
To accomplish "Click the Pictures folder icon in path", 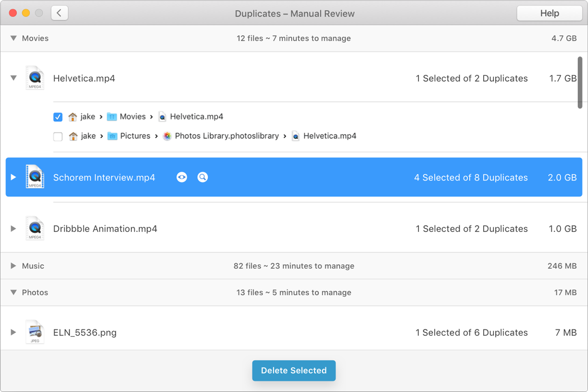I will pos(112,136).
